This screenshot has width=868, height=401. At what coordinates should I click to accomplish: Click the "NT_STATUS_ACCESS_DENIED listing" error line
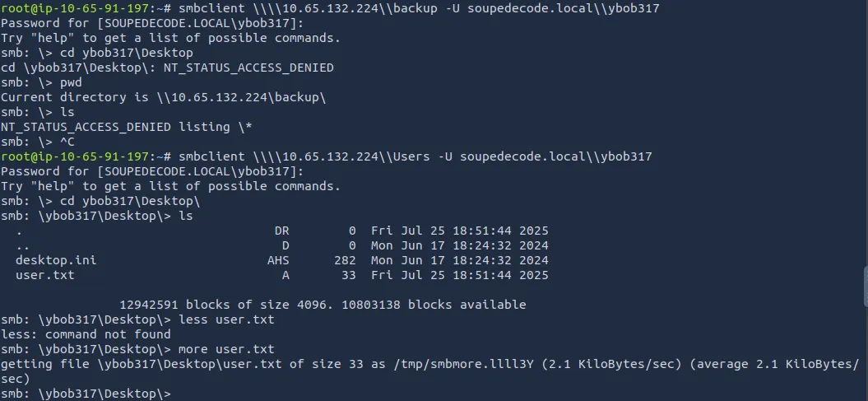pyautogui.click(x=127, y=127)
